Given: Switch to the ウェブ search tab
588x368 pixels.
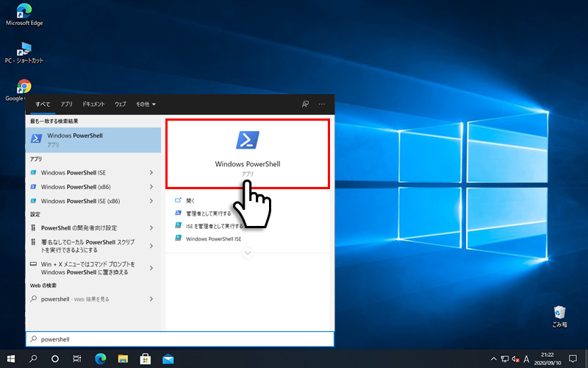Looking at the screenshot, I should tap(121, 104).
